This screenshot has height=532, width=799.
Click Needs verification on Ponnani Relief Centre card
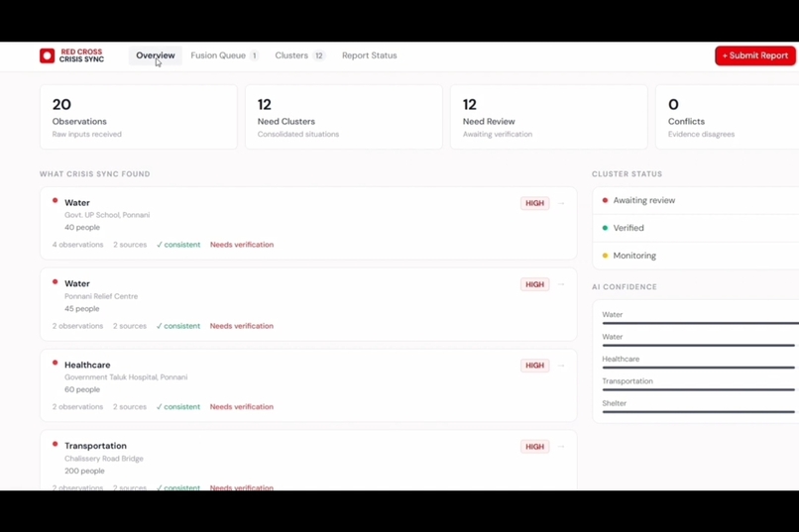(242, 326)
